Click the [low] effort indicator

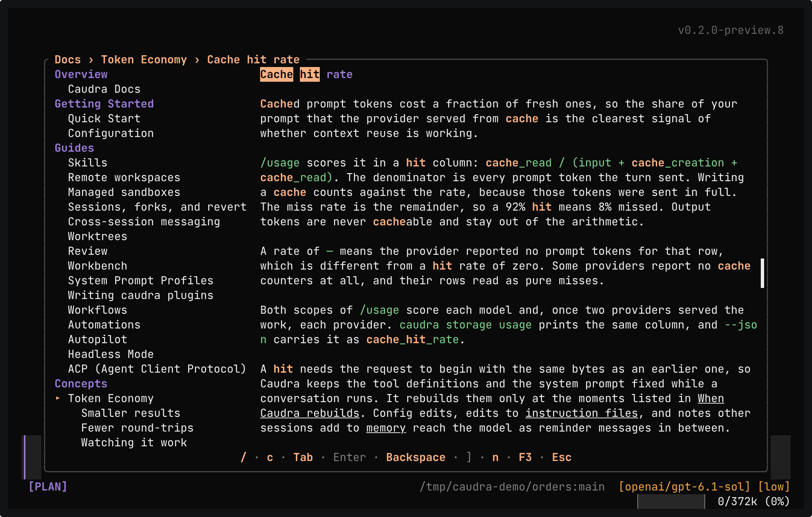pos(774,487)
